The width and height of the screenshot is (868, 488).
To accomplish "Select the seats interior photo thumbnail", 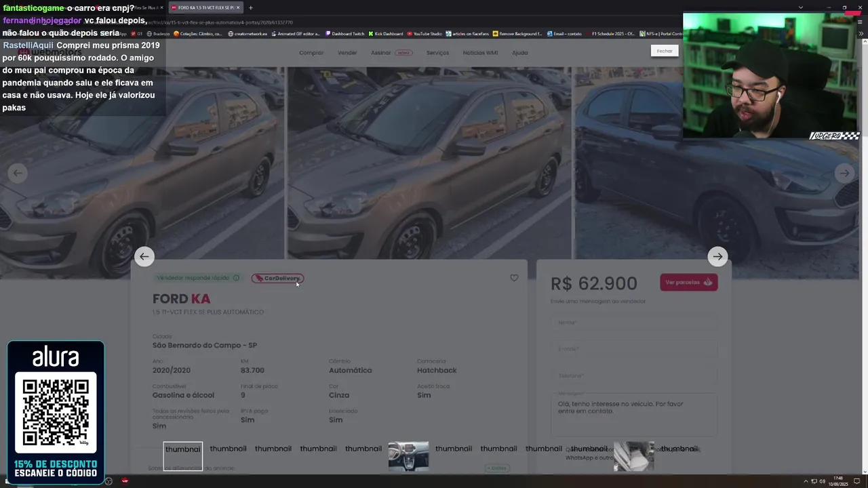I will pos(634,457).
